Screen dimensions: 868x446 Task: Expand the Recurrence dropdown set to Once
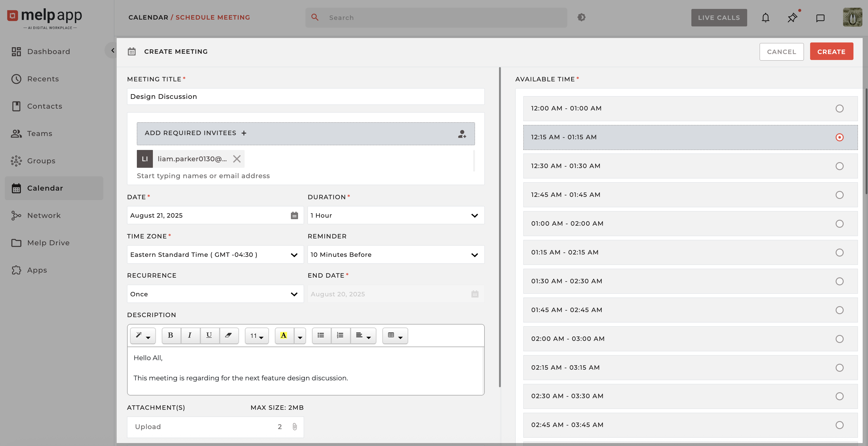[x=215, y=294]
